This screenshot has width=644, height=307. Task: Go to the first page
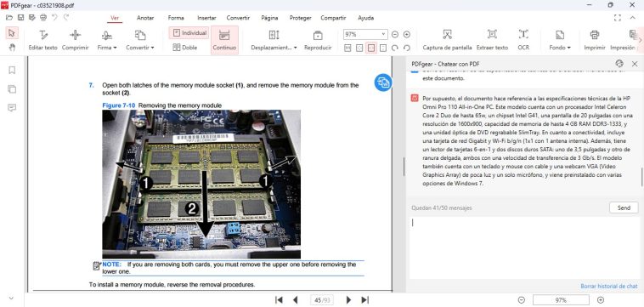[279, 300]
